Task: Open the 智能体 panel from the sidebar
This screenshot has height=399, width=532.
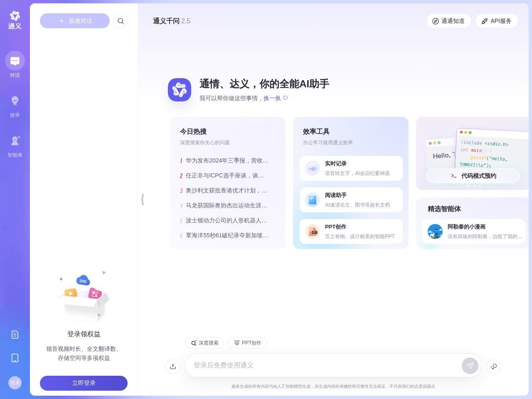Action: (x=15, y=145)
